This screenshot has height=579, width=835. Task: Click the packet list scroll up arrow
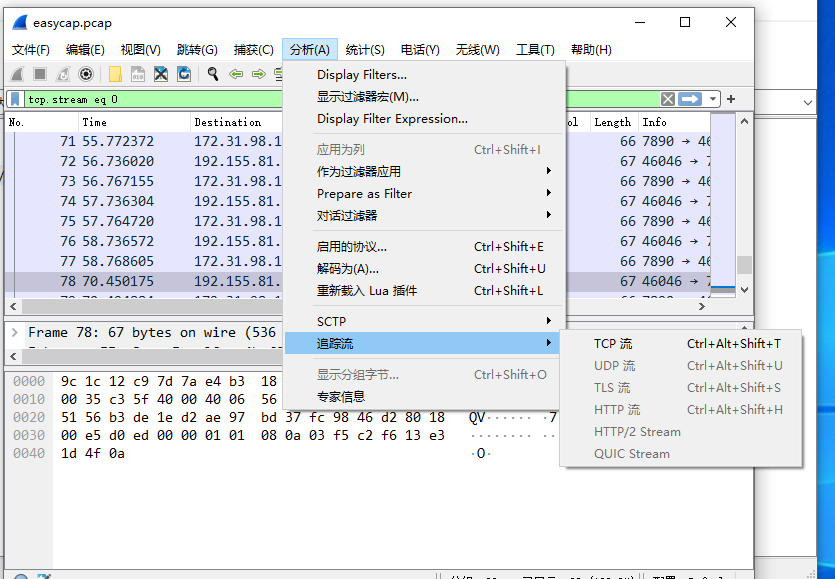(x=744, y=121)
